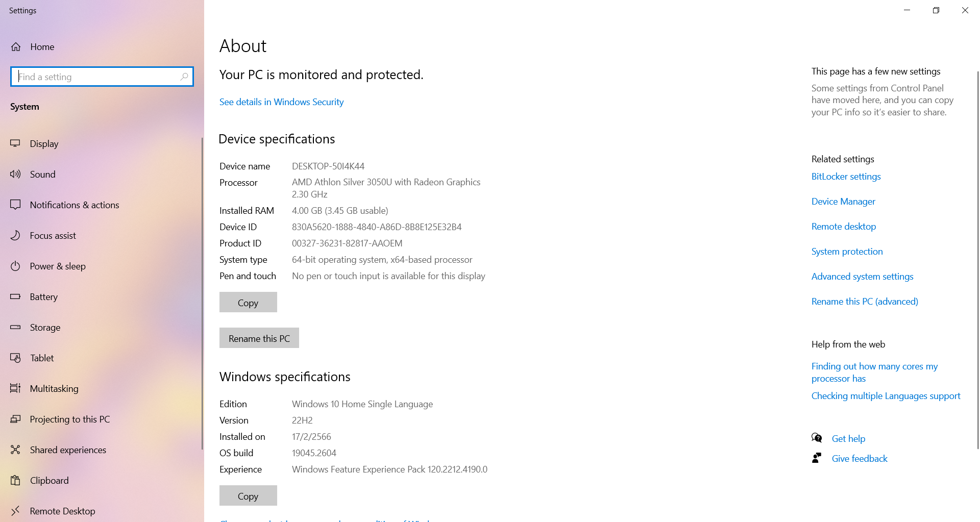Click the Clipboard icon
The height and width of the screenshot is (522, 980).
coord(15,480)
